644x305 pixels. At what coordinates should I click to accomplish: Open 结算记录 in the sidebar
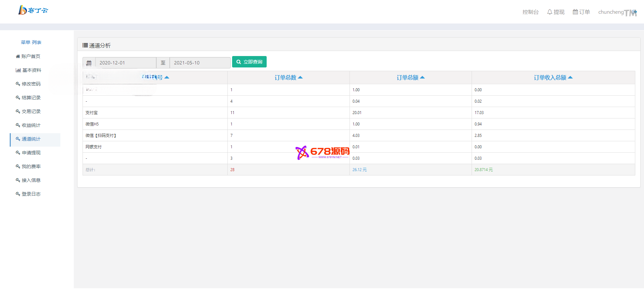coord(31,98)
